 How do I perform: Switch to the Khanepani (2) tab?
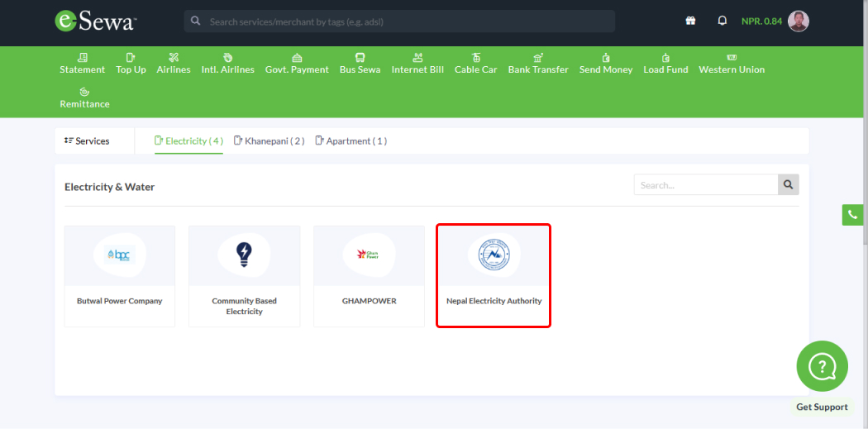click(269, 141)
